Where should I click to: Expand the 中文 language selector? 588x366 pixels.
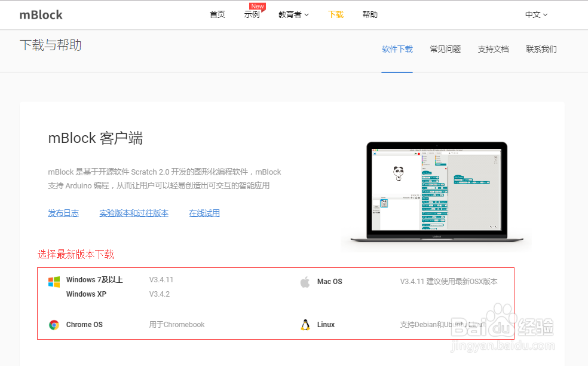point(536,14)
